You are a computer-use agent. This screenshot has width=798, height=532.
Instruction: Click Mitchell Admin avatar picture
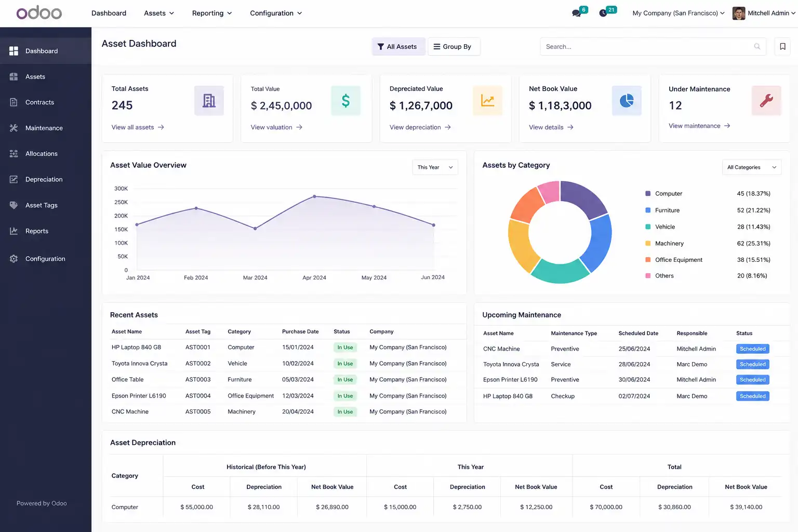tap(739, 13)
